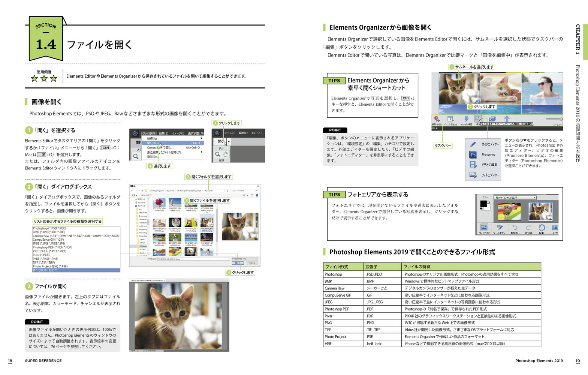Screen dimensions: 588x375
Task: Select the cat on rainbow blanket thumbnail
Action: click(x=509, y=211)
